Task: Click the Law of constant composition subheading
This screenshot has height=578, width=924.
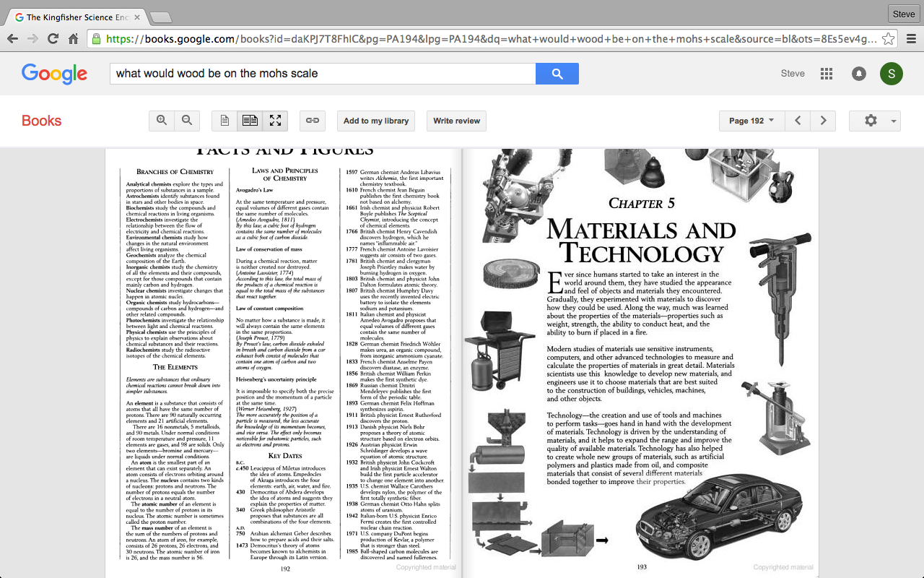Action: 270,309
